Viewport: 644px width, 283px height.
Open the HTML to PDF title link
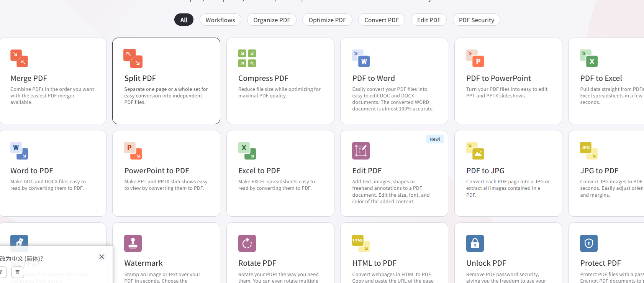374,263
